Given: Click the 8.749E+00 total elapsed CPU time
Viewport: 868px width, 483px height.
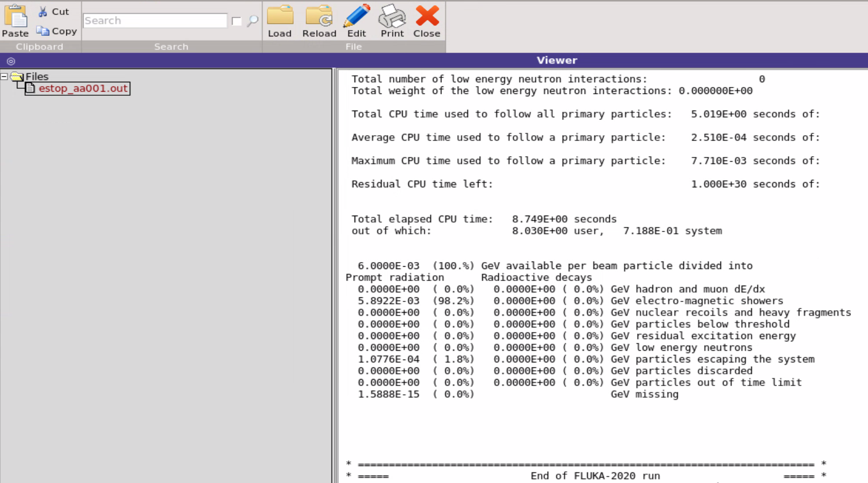Looking at the screenshot, I should pos(539,219).
